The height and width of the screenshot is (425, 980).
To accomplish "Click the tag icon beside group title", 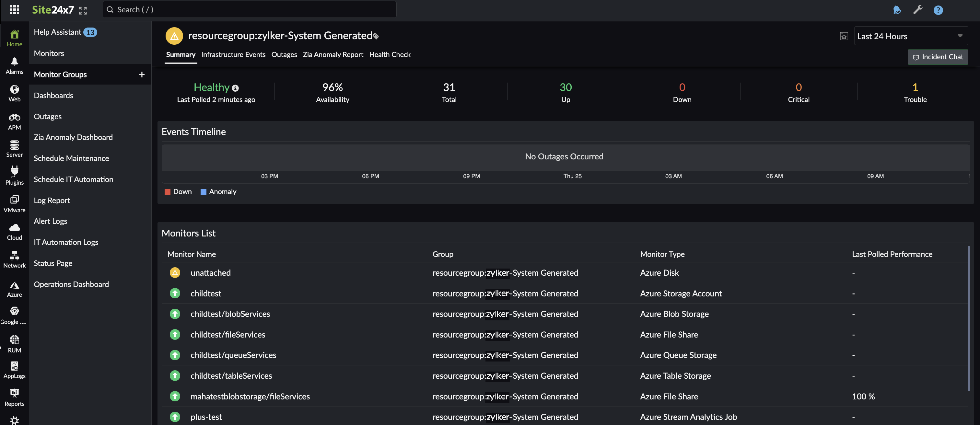I will 376,37.
